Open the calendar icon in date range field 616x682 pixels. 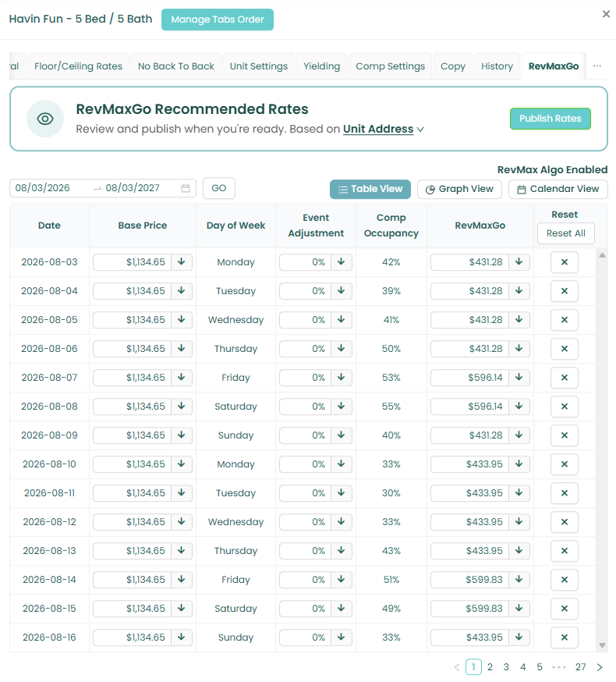[x=186, y=188]
